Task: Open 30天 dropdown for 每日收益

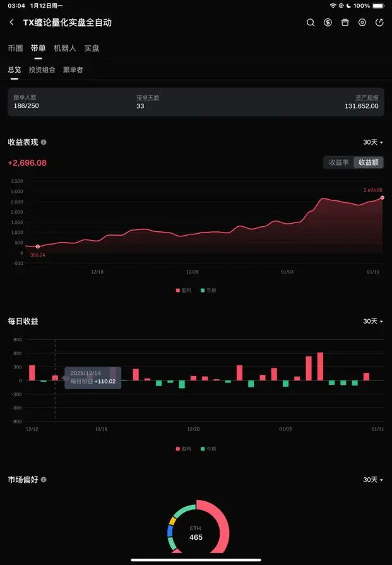Action: click(x=373, y=321)
